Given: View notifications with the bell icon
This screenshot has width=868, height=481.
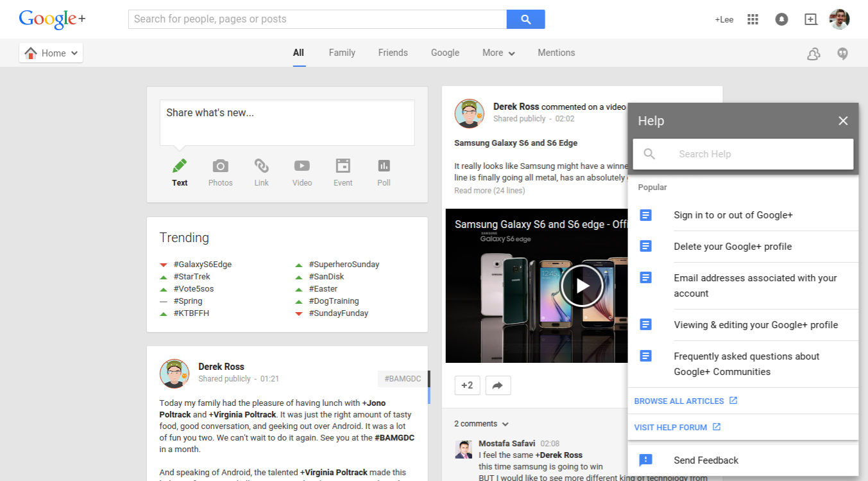Looking at the screenshot, I should (x=781, y=19).
